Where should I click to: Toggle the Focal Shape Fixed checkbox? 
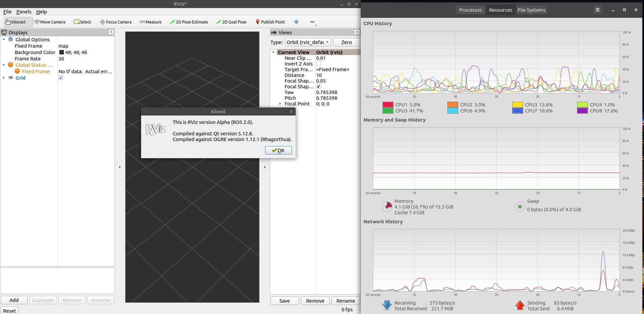[318, 86]
